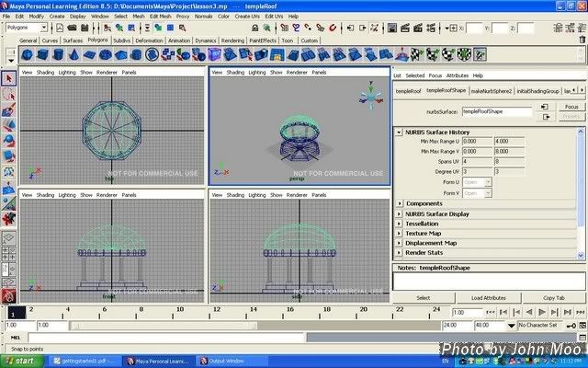
Task: Click the Lasso select tool
Action: coord(8,94)
